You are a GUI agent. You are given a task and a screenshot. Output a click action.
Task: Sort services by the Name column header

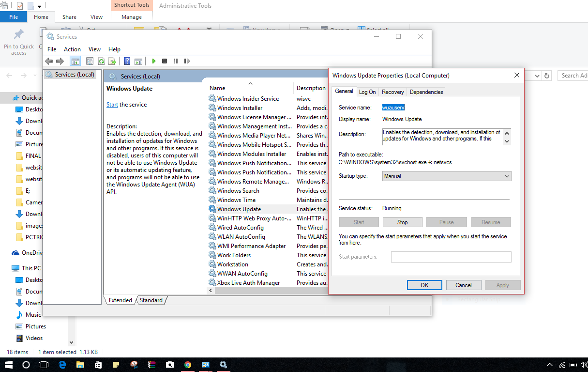217,88
